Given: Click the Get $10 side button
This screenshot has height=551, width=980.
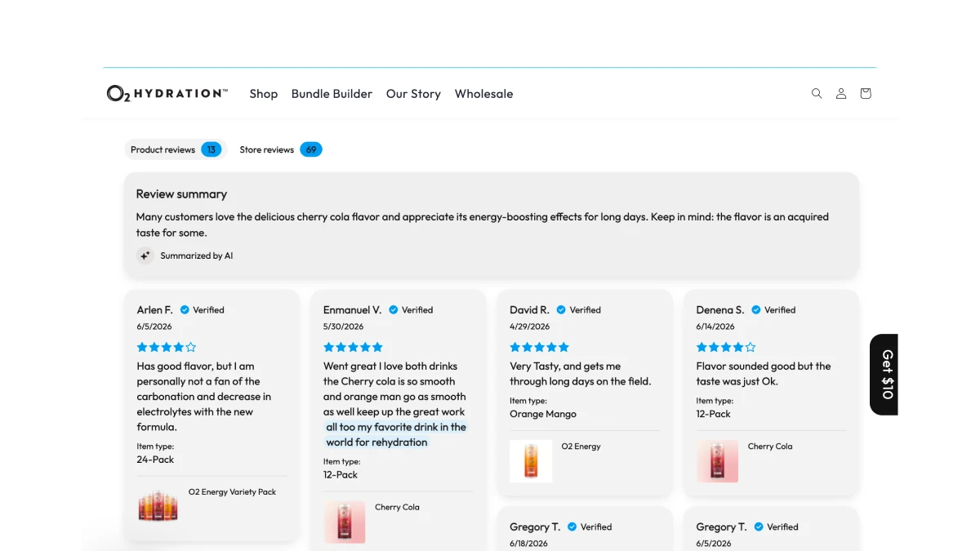Looking at the screenshot, I should click(884, 375).
